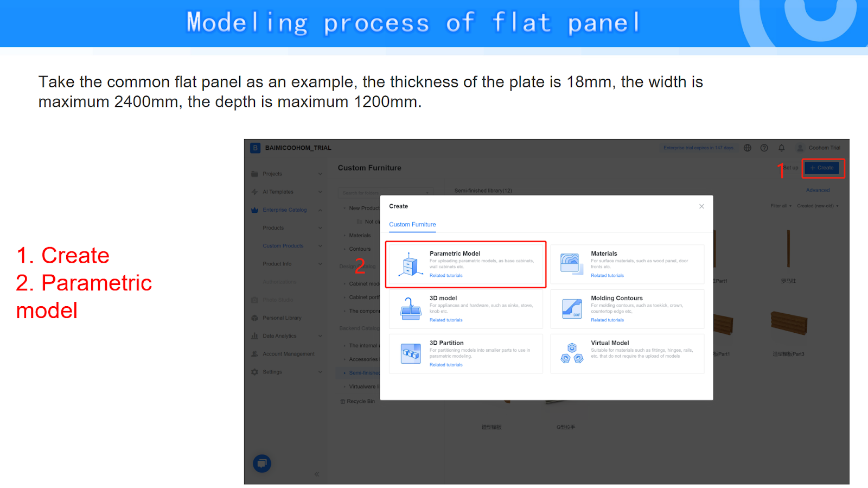Click the Parametric Model cabinet icon
The image size is (868, 488).
[411, 265]
